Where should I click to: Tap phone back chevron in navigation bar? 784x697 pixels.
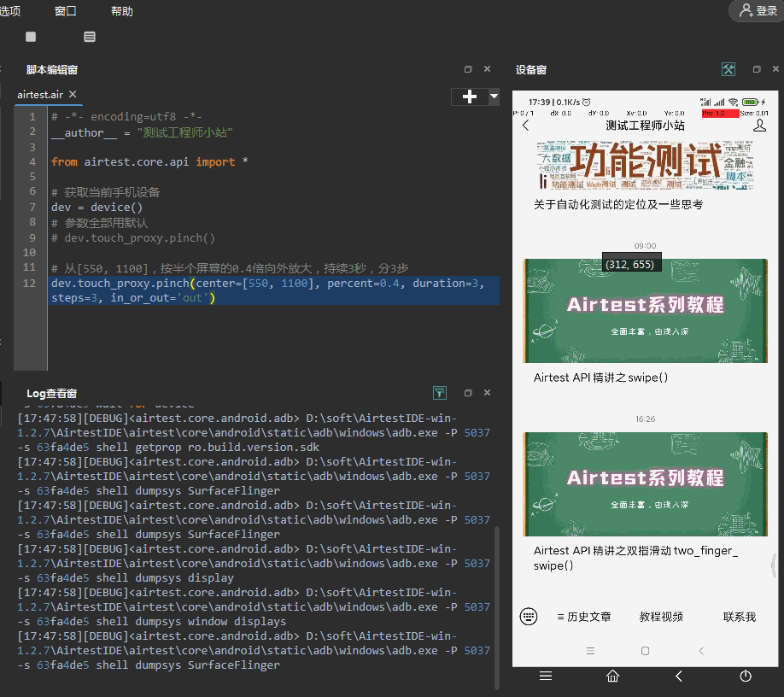[701, 651]
